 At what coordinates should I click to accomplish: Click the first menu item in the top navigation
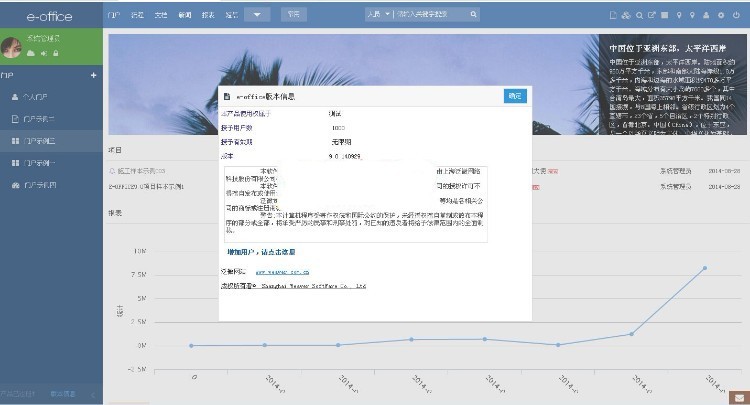tap(114, 15)
